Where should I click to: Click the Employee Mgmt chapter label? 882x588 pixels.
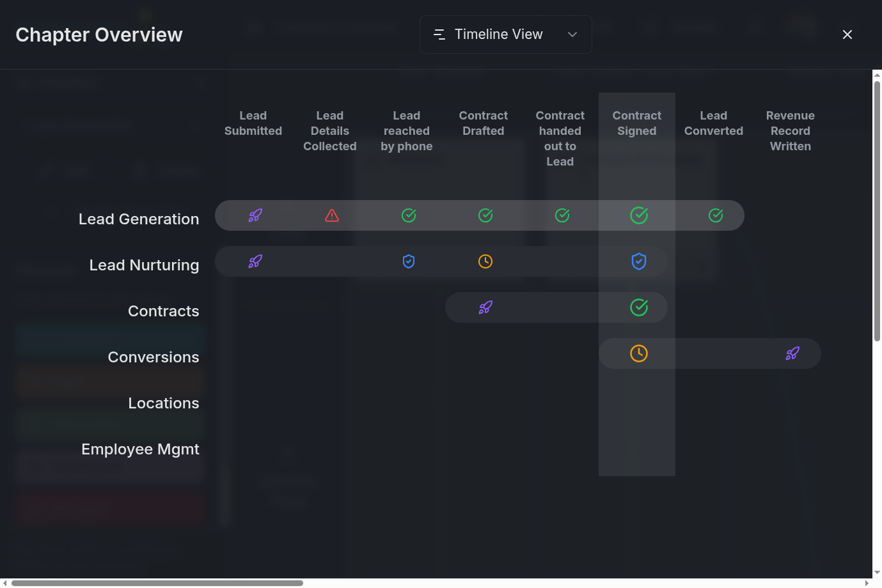coord(140,449)
